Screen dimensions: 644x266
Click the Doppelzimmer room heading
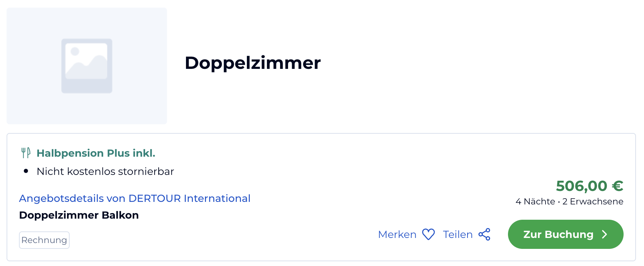(253, 63)
